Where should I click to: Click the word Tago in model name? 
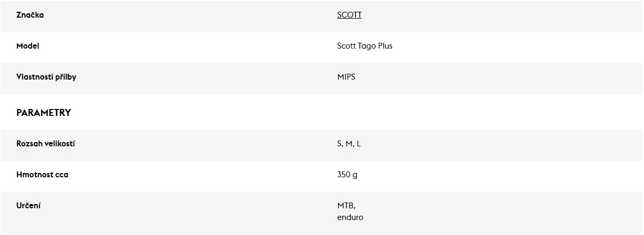click(367, 46)
